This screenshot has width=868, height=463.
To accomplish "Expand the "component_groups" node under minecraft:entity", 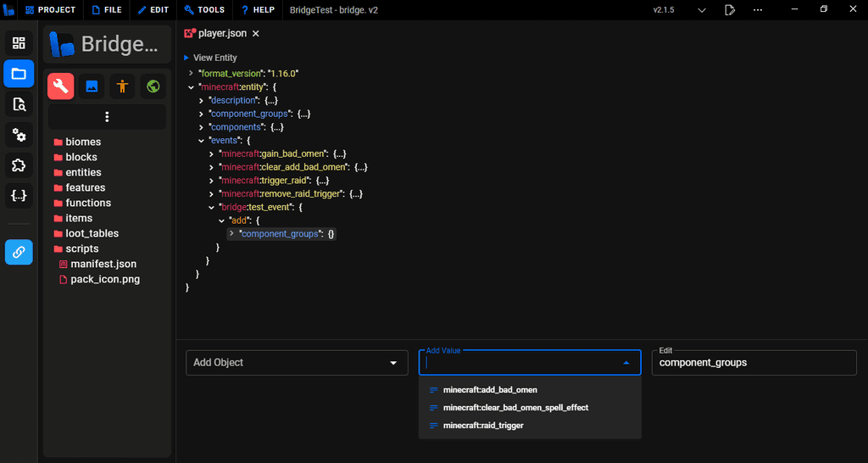I will [x=201, y=114].
